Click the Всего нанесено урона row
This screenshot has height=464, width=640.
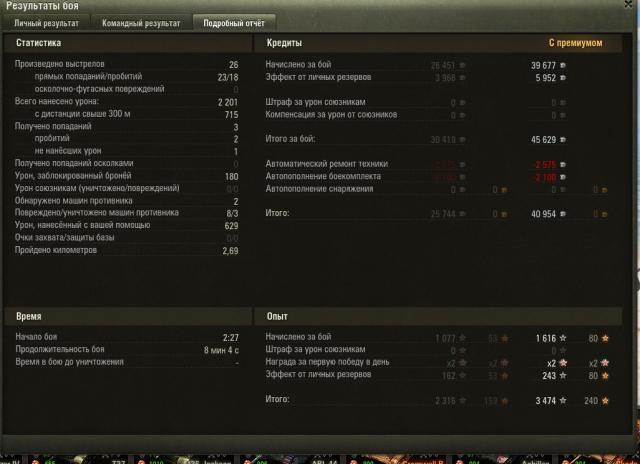coord(127,102)
